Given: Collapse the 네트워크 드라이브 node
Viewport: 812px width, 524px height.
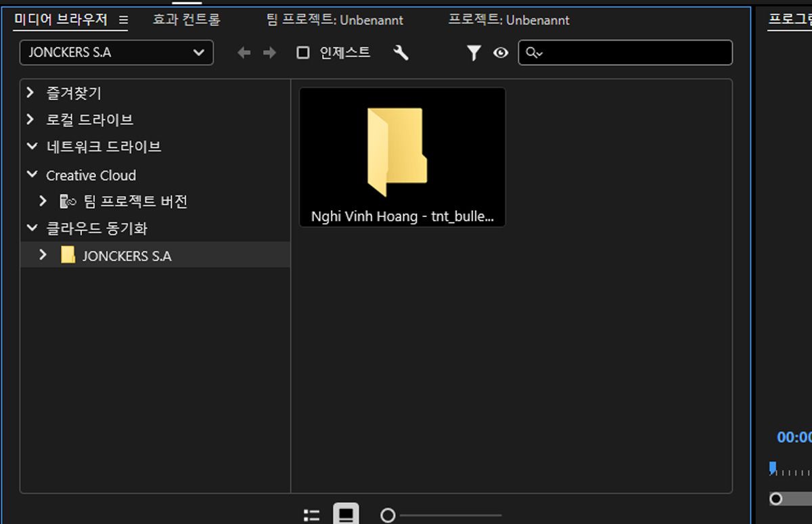Looking at the screenshot, I should point(32,146).
